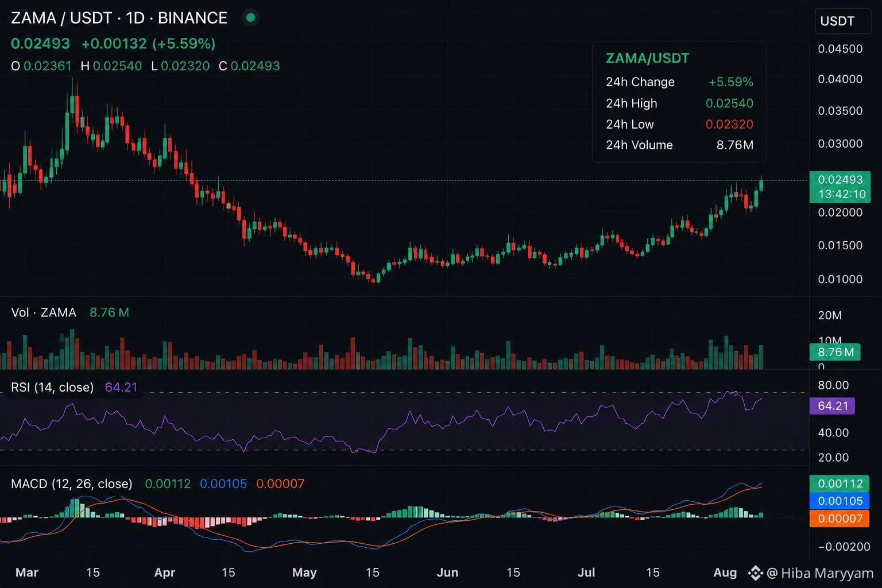The height and width of the screenshot is (588, 882).
Task: Select the close value C 0.02493 in header
Action: (x=249, y=66)
